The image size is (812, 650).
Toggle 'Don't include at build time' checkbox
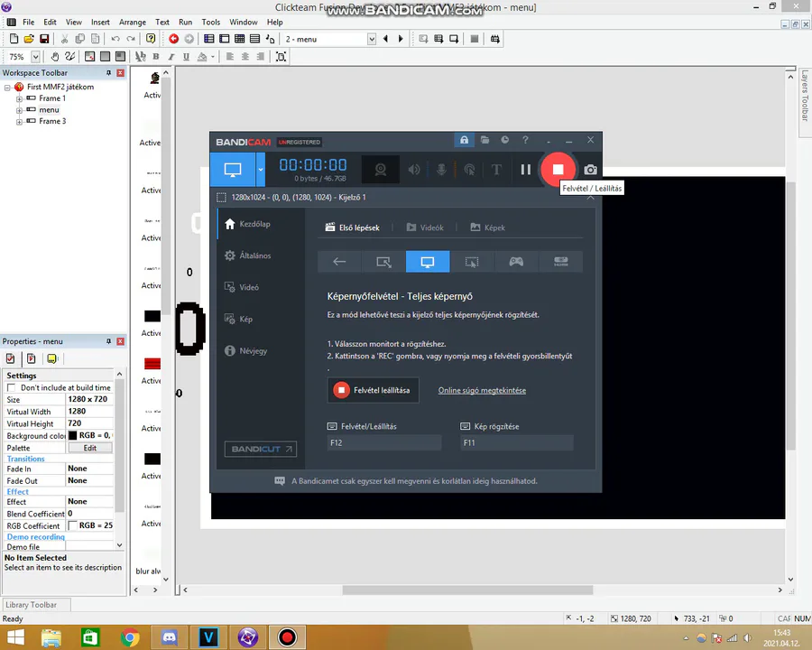pos(11,387)
